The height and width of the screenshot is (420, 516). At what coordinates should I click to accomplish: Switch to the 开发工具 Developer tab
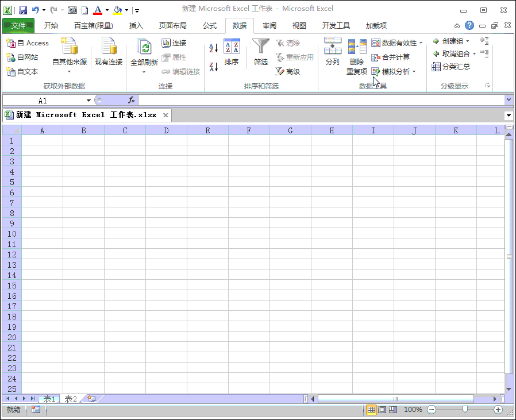click(x=336, y=26)
